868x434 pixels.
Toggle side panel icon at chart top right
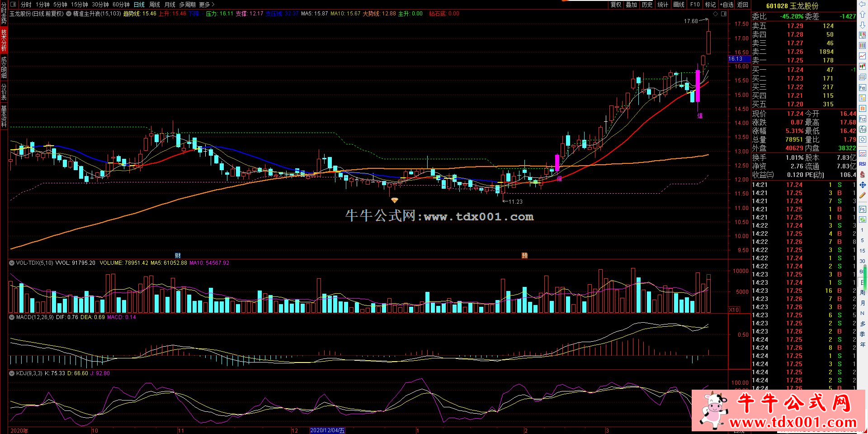(x=723, y=14)
